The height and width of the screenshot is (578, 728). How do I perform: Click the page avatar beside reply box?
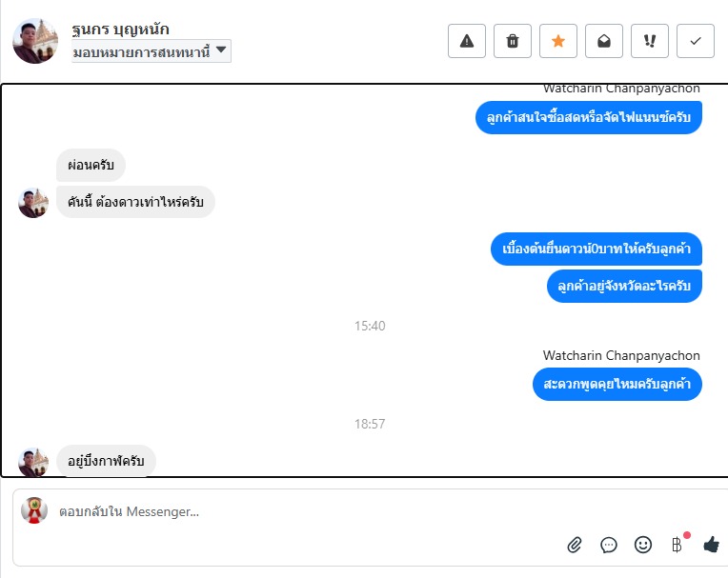click(34, 510)
